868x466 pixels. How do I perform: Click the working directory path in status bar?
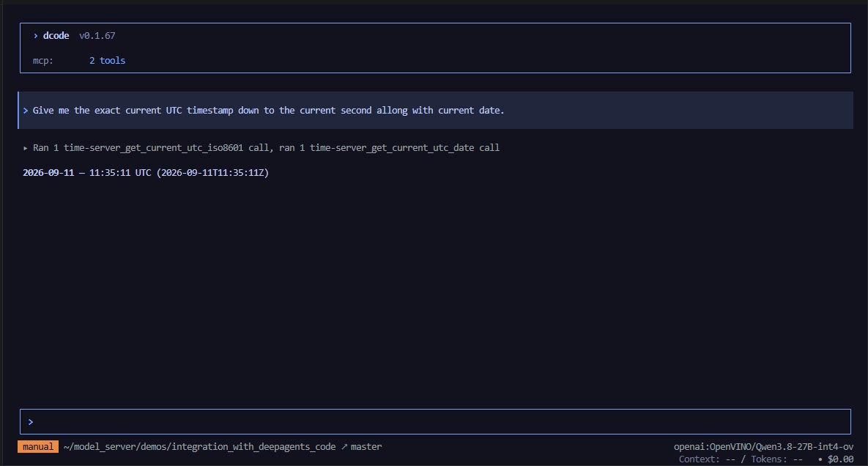pyautogui.click(x=199, y=447)
